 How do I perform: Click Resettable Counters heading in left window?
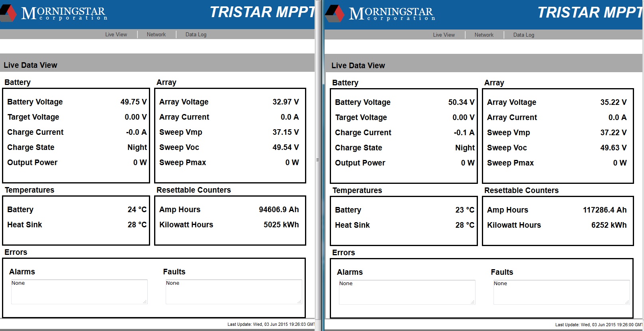[x=194, y=190]
